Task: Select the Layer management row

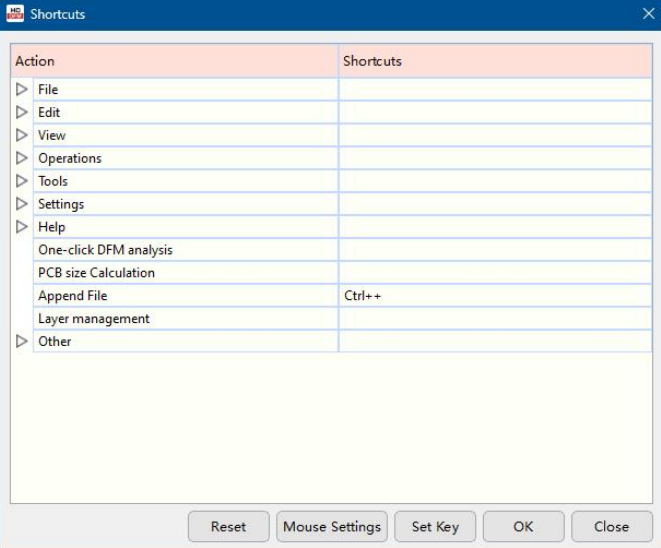Action: coord(94,319)
